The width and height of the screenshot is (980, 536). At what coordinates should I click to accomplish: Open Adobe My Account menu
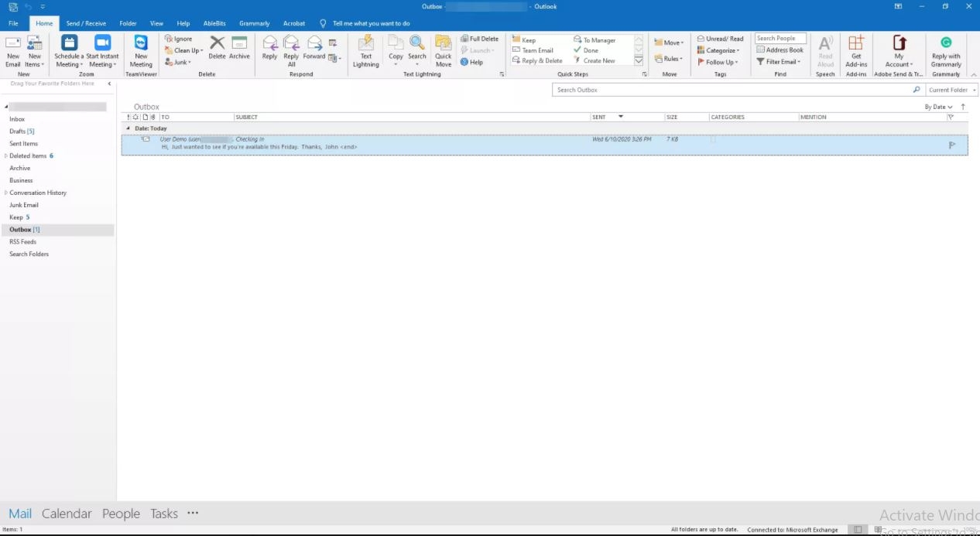pyautogui.click(x=899, y=51)
